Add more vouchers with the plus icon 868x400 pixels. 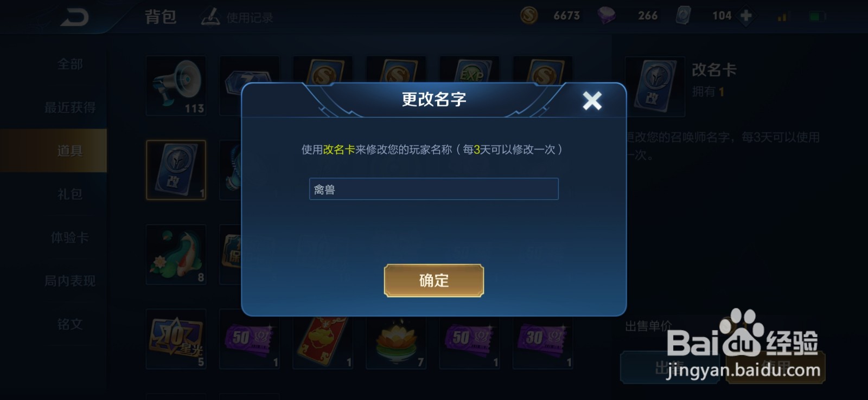(746, 16)
